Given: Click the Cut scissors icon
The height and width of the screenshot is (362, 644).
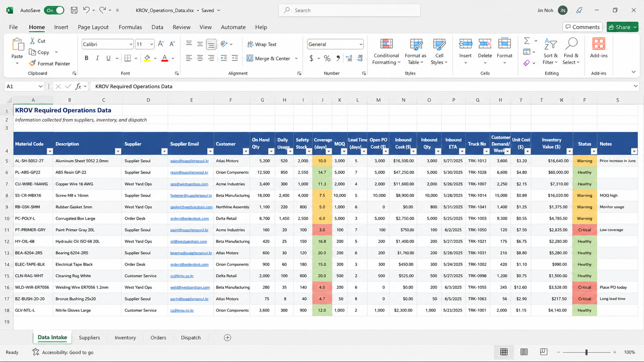Looking at the screenshot, I should click(x=33, y=41).
